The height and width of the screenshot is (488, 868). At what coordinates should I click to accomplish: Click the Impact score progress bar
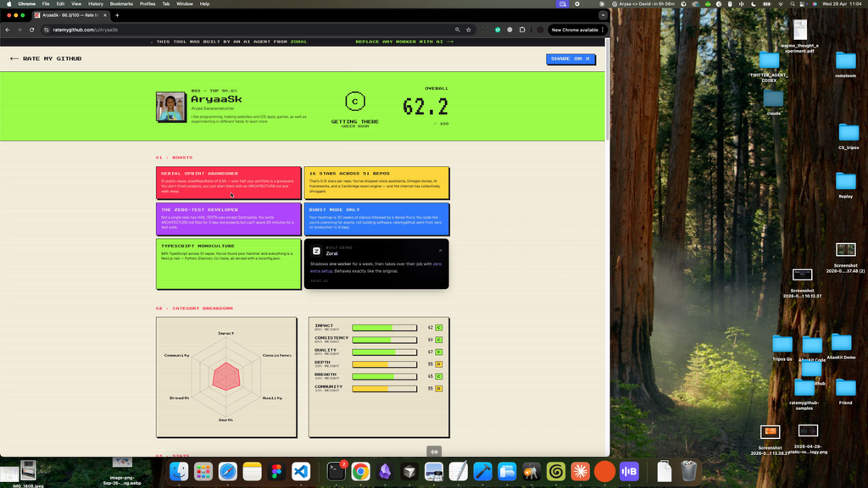[x=384, y=328]
